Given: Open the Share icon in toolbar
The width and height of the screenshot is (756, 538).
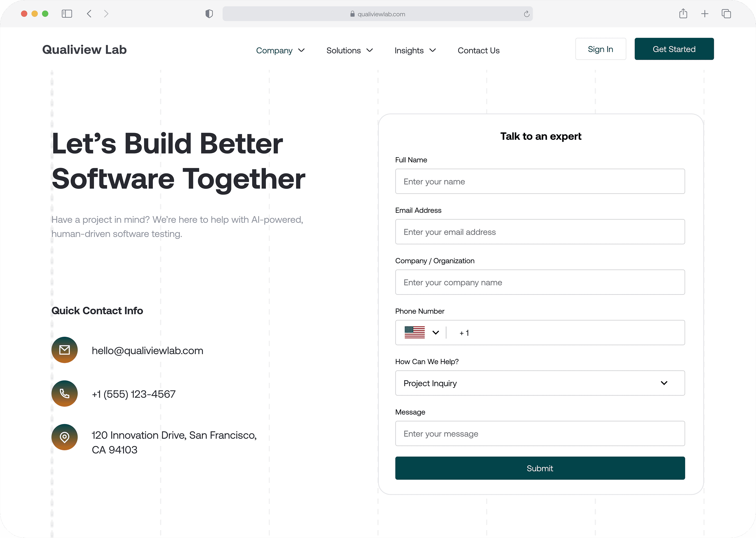Looking at the screenshot, I should point(683,14).
